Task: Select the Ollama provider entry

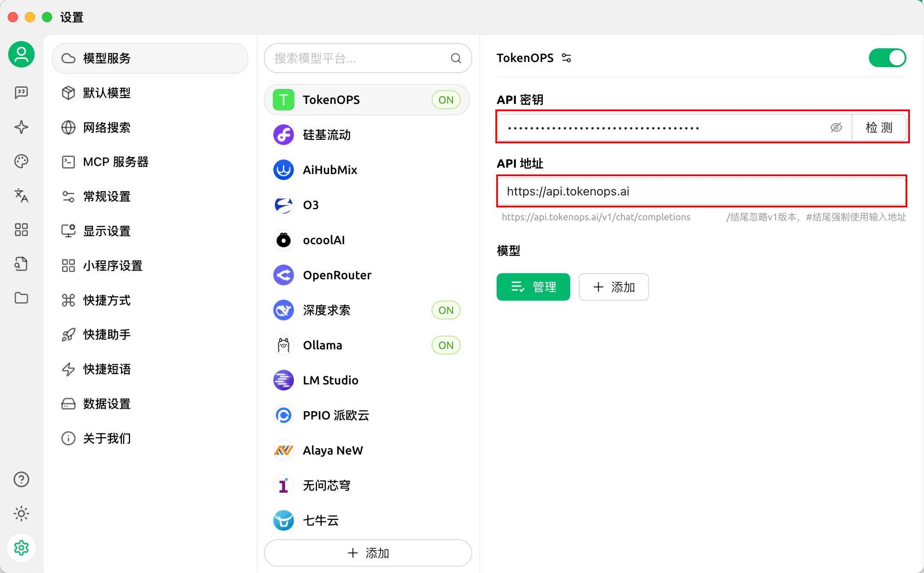Action: [323, 345]
